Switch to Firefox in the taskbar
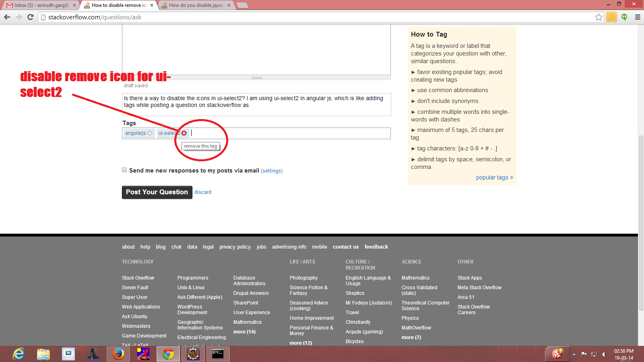The image size is (644, 362). point(118,354)
